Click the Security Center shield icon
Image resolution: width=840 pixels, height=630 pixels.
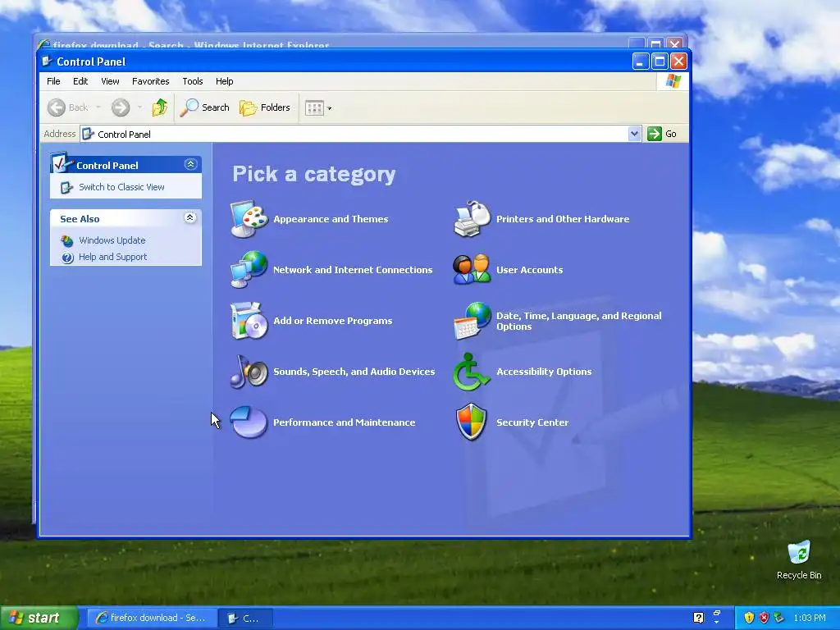[472, 422]
